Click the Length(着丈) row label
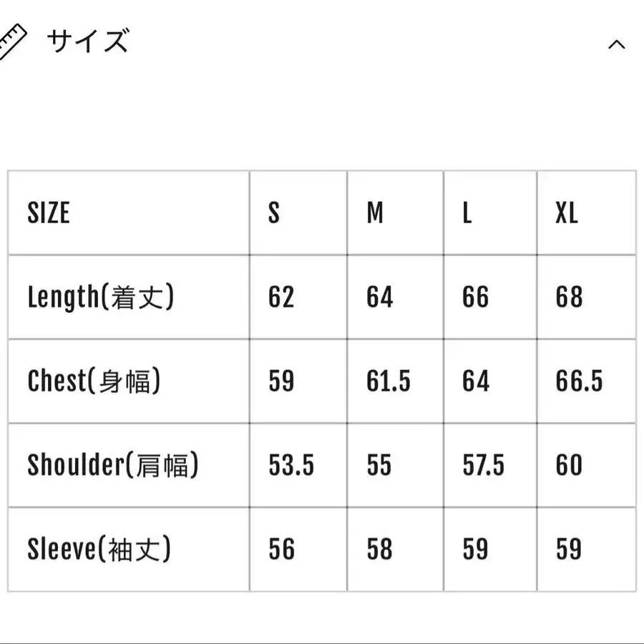 click(100, 296)
